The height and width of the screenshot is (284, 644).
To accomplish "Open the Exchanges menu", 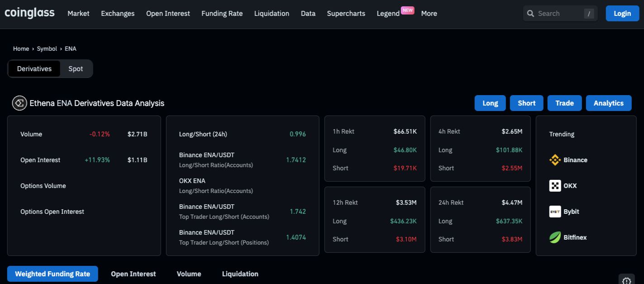I will point(118,14).
